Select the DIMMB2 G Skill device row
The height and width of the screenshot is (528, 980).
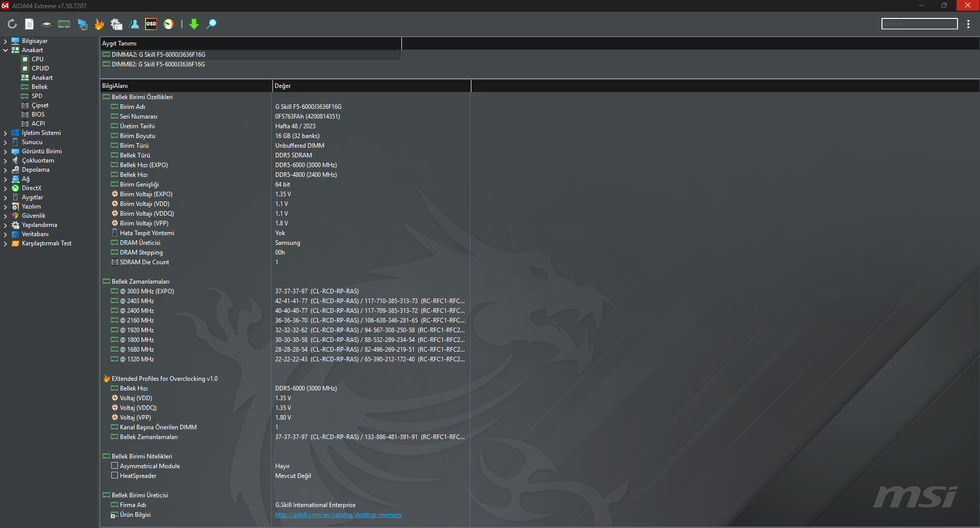coord(250,64)
